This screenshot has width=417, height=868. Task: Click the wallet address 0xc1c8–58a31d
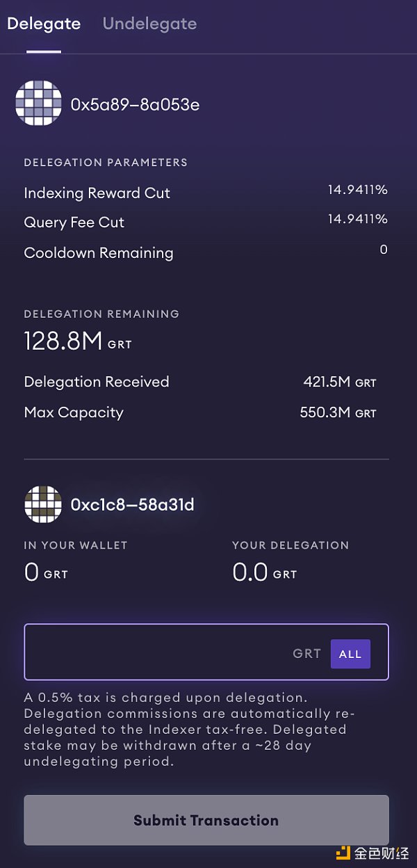[133, 505]
